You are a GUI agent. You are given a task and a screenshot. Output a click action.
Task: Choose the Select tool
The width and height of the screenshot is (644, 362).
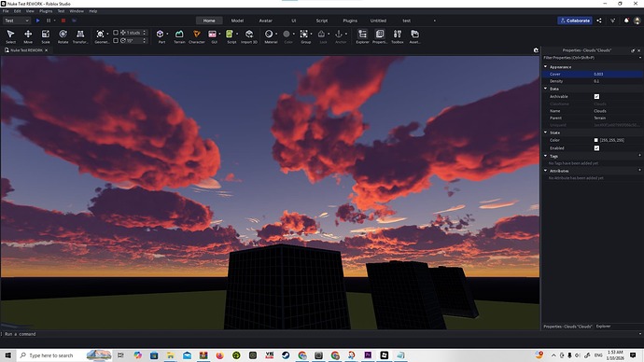[x=10, y=36]
